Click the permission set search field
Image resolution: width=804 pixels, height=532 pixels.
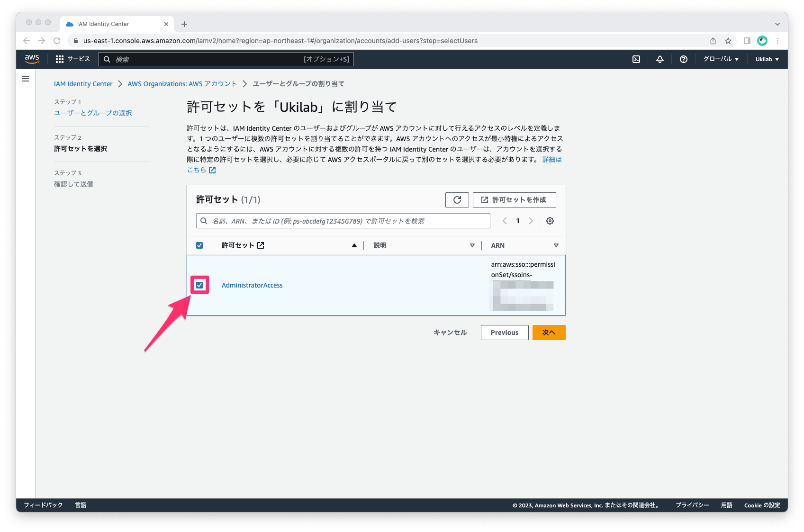tap(343, 221)
